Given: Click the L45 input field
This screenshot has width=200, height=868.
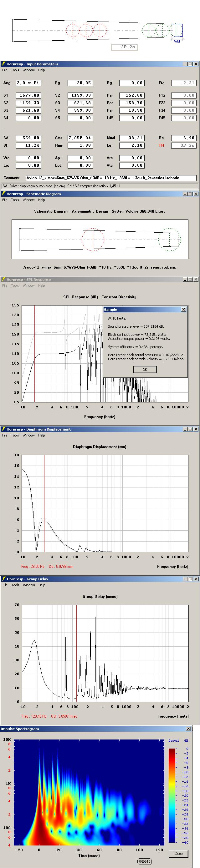Looking at the screenshot, I should click(x=132, y=118).
